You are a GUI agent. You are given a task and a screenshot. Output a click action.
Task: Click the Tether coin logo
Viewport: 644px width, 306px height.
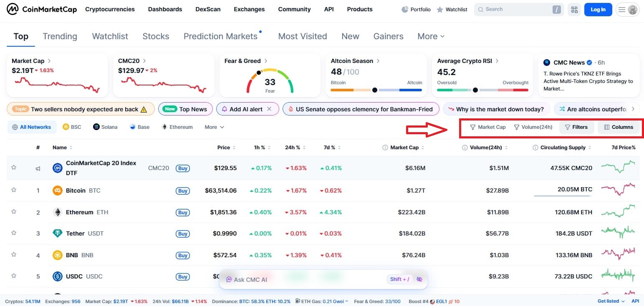58,233
